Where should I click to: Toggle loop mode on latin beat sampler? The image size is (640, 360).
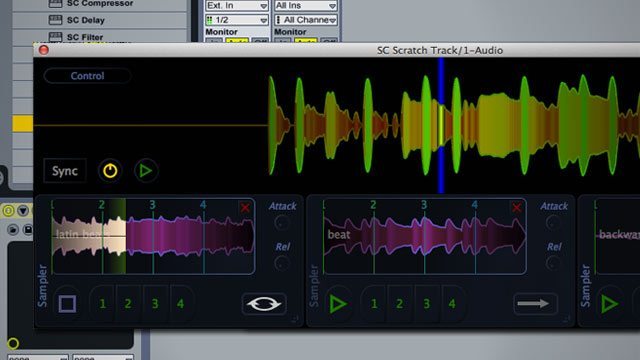[264, 304]
